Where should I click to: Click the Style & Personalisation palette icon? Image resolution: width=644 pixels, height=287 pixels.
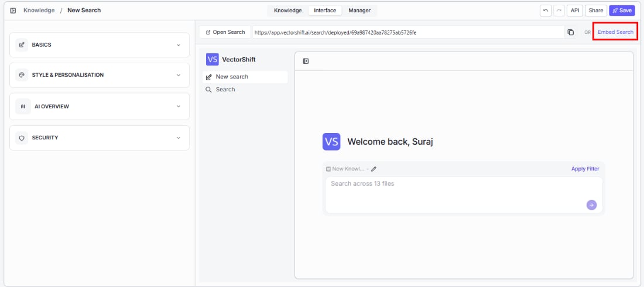[22, 75]
